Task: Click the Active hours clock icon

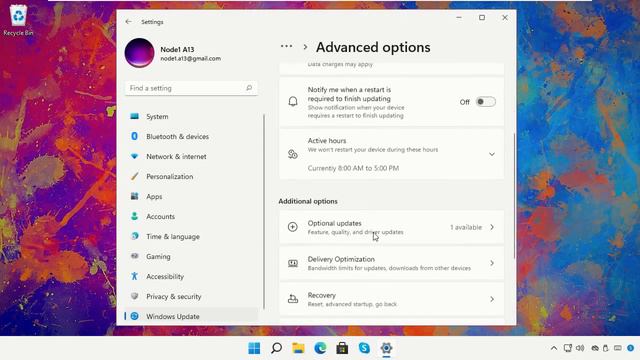Action: pos(293,154)
